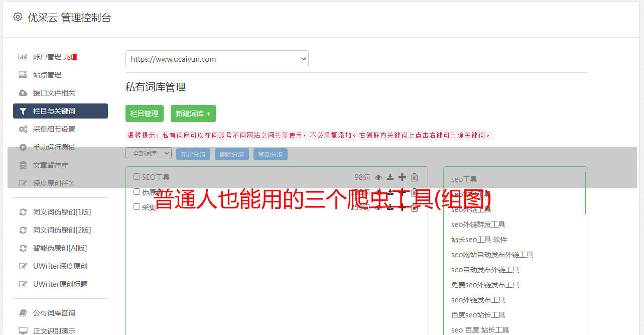Select keyword seo网站自动发布外链工具

492,255
